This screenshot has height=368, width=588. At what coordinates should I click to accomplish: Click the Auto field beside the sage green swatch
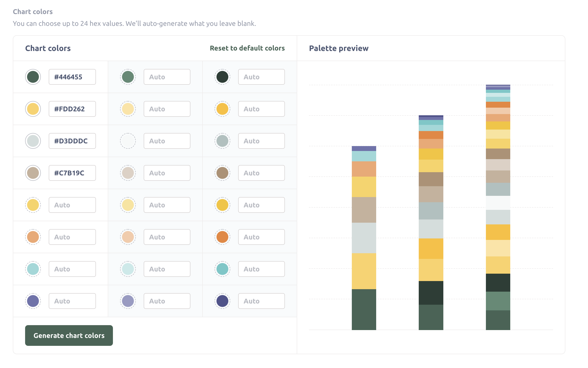pos(167,77)
